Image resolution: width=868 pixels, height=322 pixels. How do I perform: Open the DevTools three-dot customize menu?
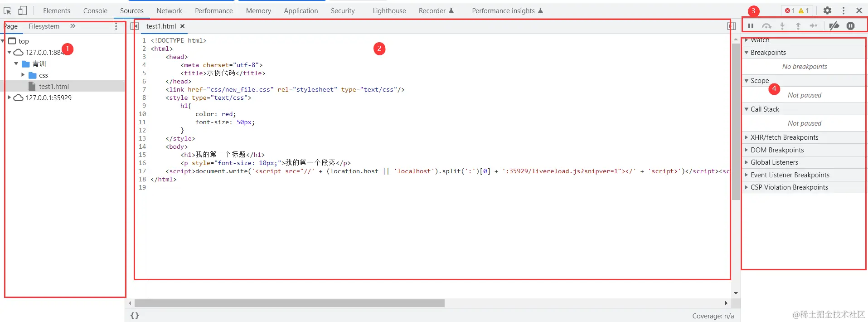tap(844, 10)
